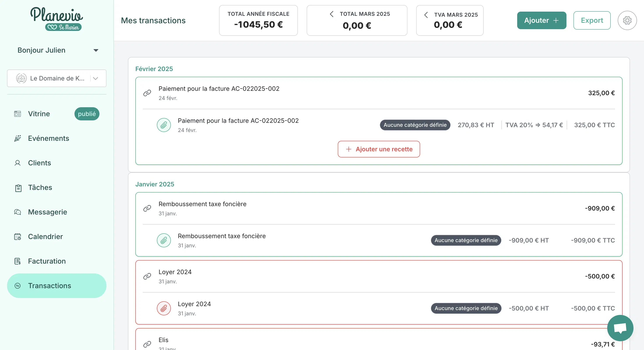Open the settings gear icon

click(x=627, y=20)
